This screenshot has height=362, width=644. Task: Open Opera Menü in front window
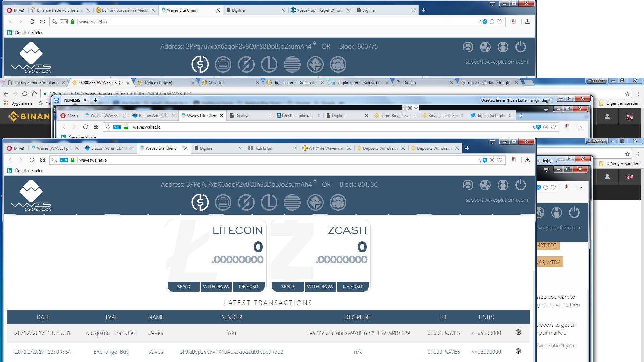click(16, 148)
